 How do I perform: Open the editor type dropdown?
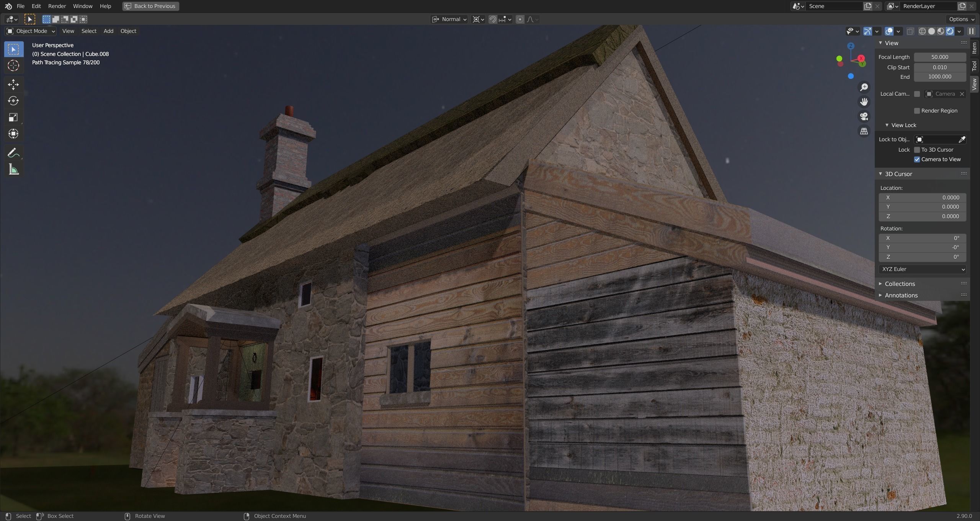click(x=12, y=19)
